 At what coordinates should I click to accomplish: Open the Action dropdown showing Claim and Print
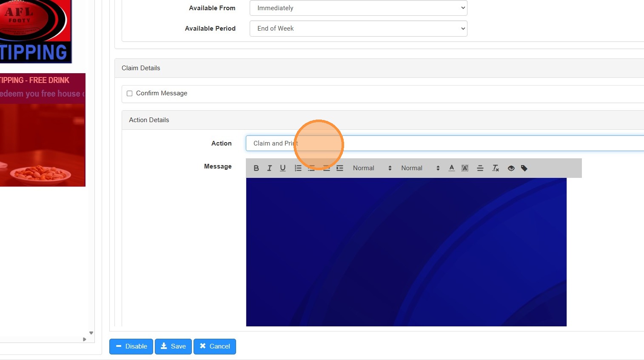[x=445, y=143]
